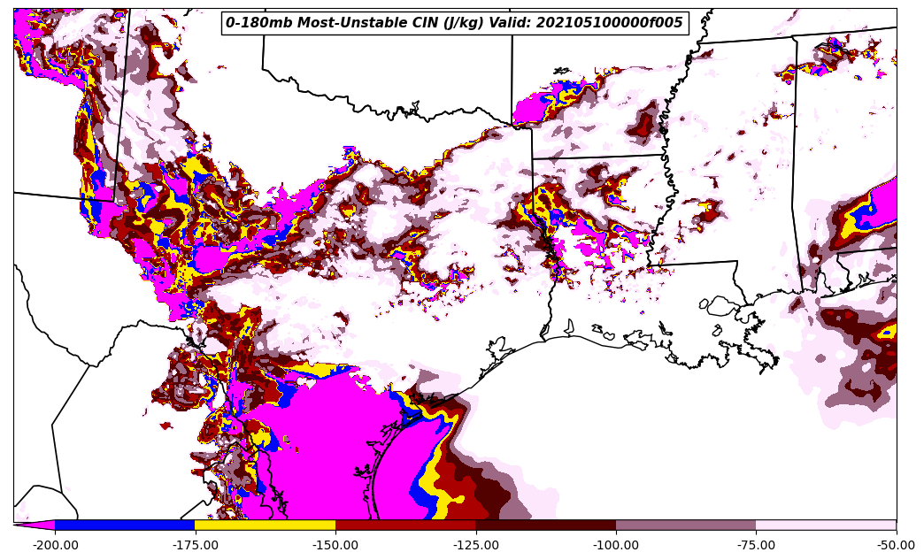The image size is (924, 560).
Task: Click the -100.00 colorbar label
Action: (616, 545)
